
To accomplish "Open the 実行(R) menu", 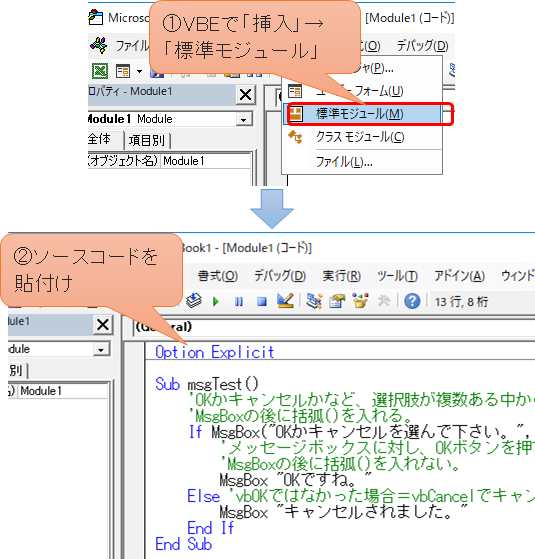I will pyautogui.click(x=341, y=276).
